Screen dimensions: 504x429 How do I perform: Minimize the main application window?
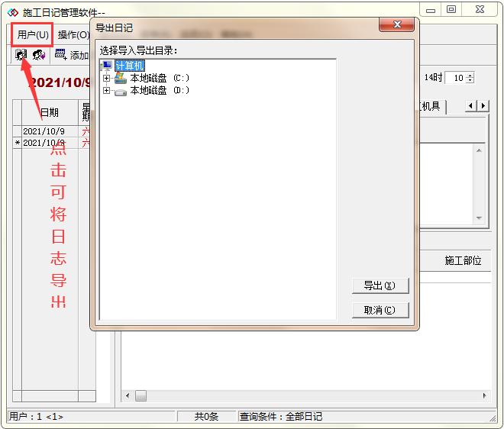(431, 10)
